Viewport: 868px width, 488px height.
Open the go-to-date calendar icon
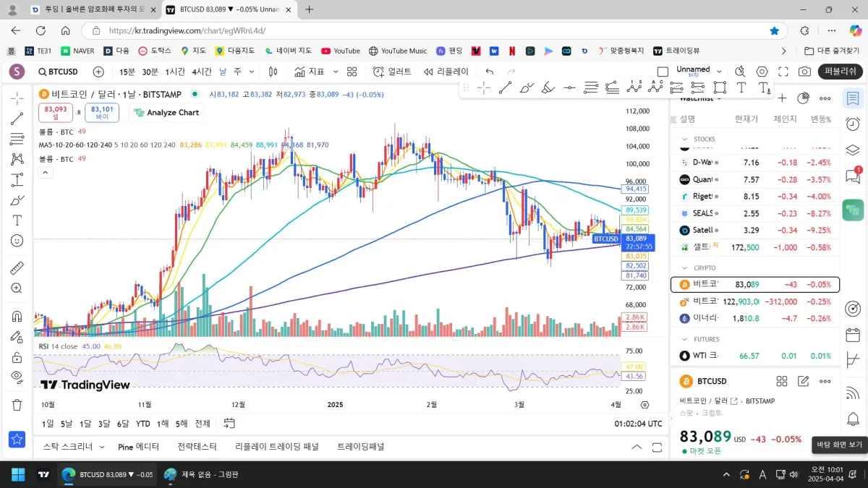(229, 424)
